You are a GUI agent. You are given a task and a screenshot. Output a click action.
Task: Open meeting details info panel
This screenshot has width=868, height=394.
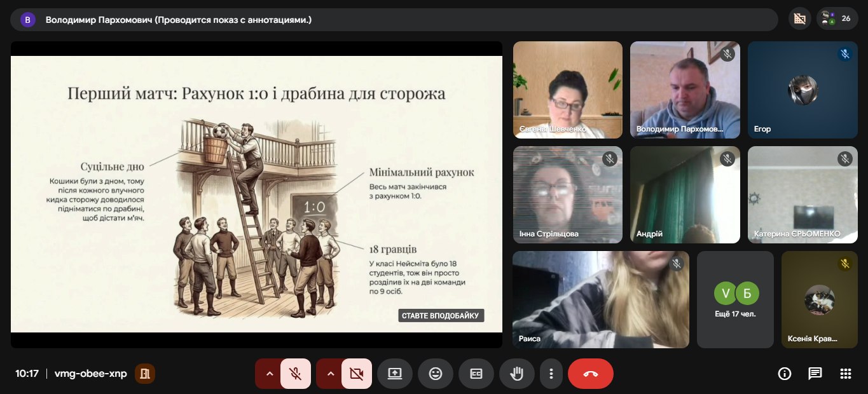[x=785, y=374]
